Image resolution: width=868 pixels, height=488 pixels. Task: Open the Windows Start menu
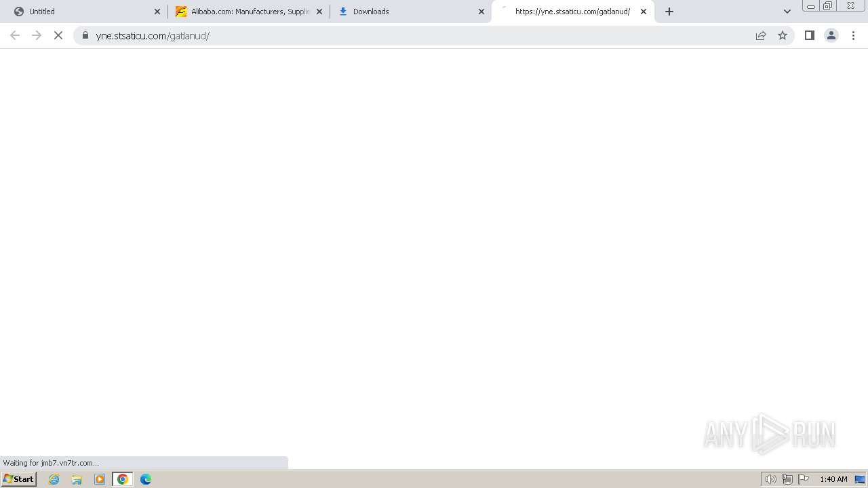pos(18,479)
